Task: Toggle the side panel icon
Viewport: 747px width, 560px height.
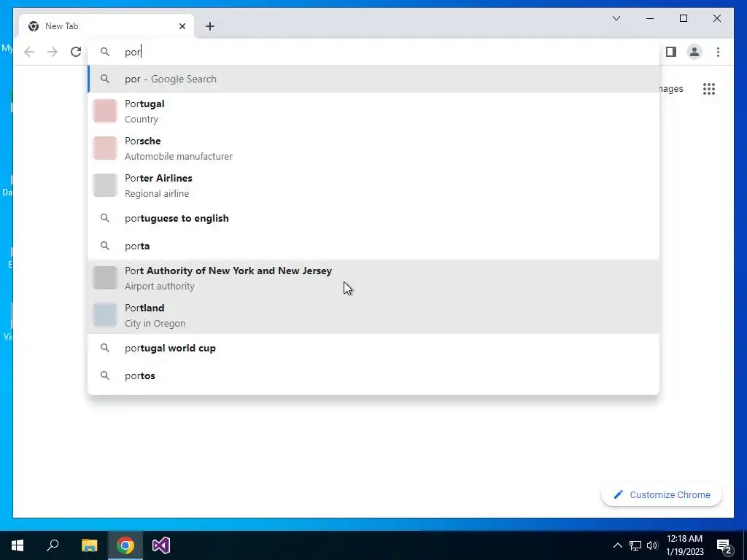Action: point(671,52)
